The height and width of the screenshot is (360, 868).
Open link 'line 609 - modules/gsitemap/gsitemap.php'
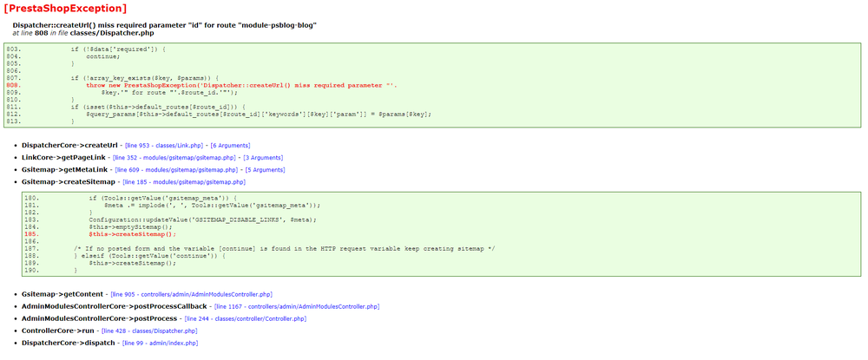pos(176,170)
